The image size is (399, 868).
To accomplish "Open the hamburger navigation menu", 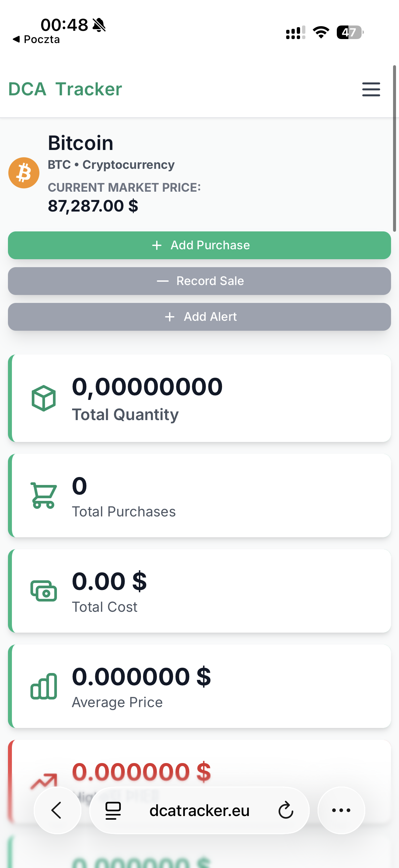I will click(x=371, y=89).
